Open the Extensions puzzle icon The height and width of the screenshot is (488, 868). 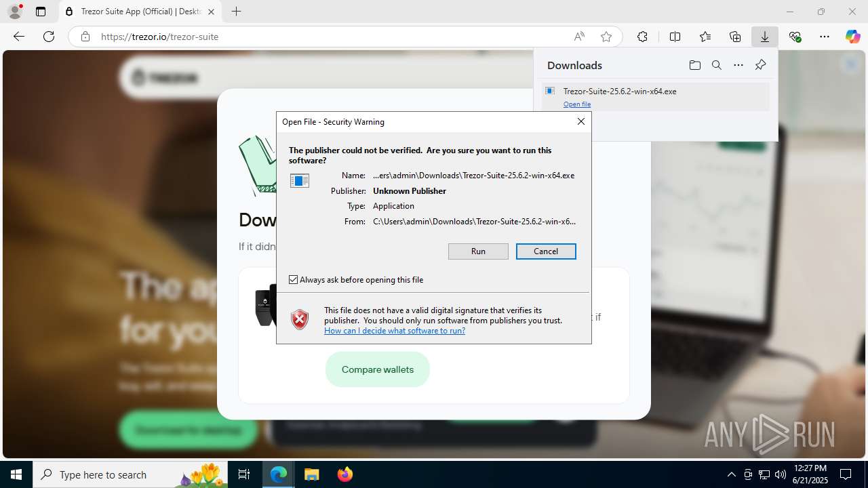(642, 37)
